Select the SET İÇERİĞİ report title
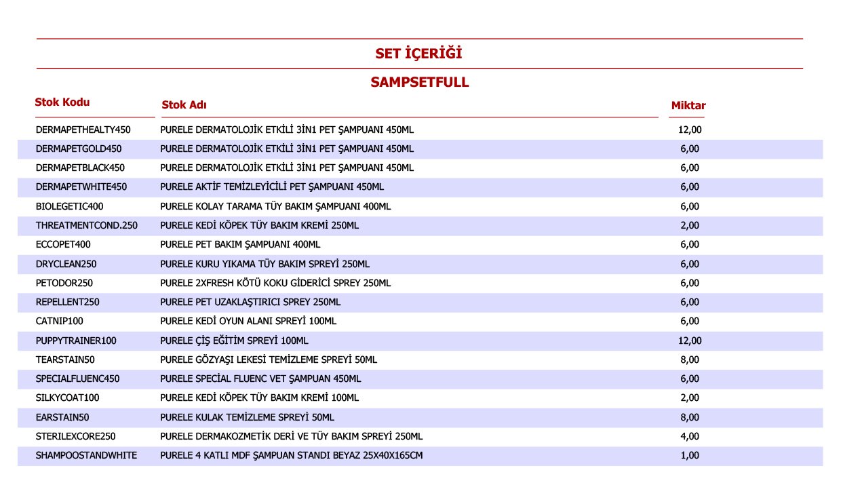 [418, 54]
